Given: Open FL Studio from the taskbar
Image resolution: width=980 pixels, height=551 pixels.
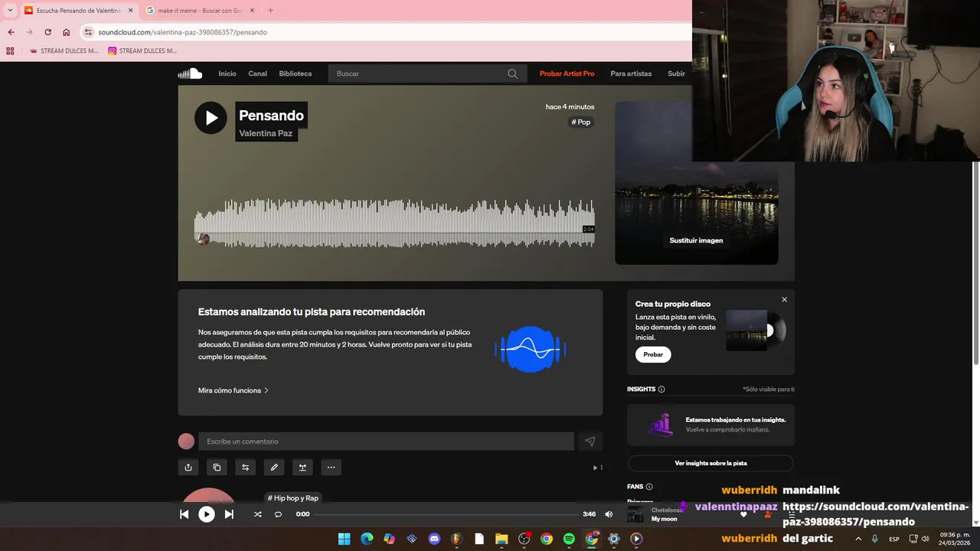Looking at the screenshot, I should [x=456, y=539].
